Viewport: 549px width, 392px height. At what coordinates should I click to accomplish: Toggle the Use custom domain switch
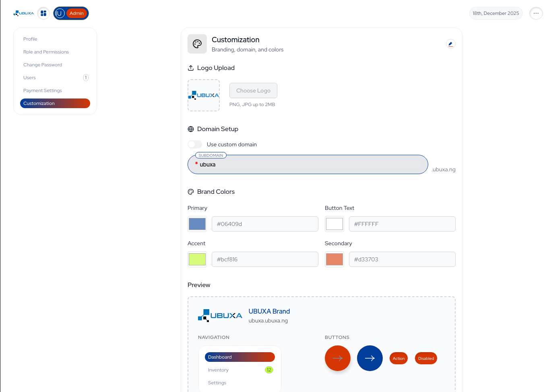point(195,144)
